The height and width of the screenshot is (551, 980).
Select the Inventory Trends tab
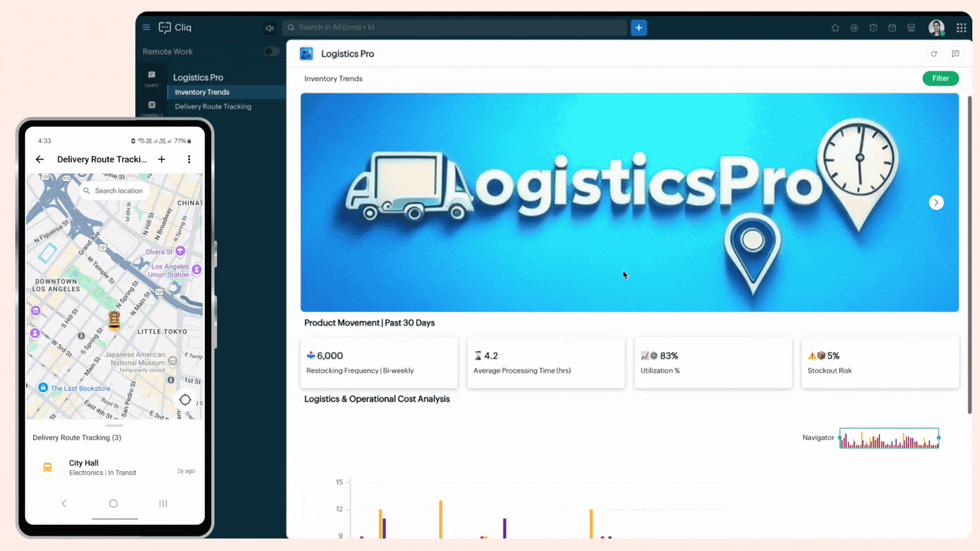[201, 92]
